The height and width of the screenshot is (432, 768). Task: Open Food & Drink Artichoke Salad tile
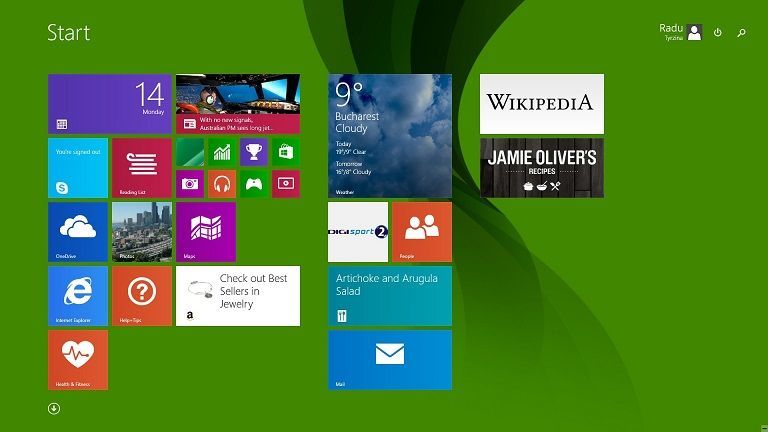390,296
